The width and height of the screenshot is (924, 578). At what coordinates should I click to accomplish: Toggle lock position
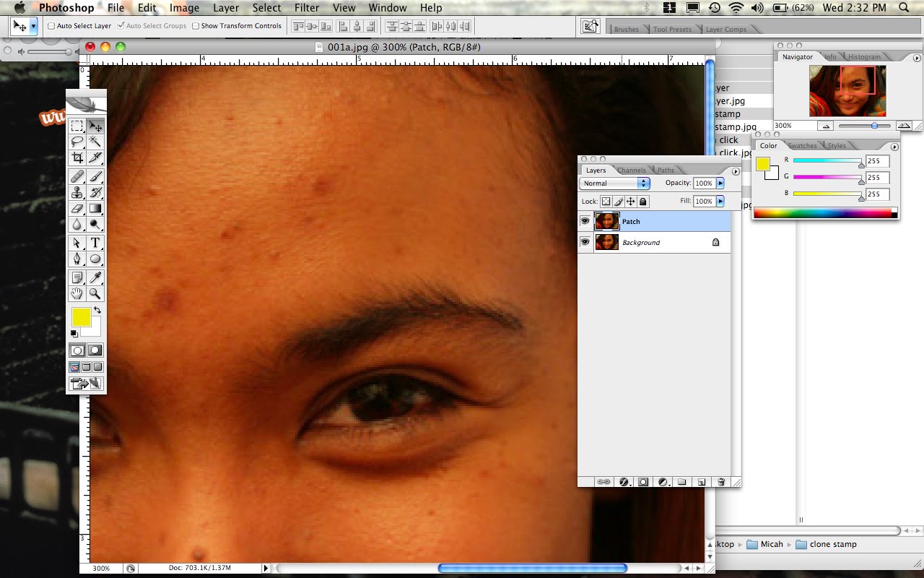(631, 202)
